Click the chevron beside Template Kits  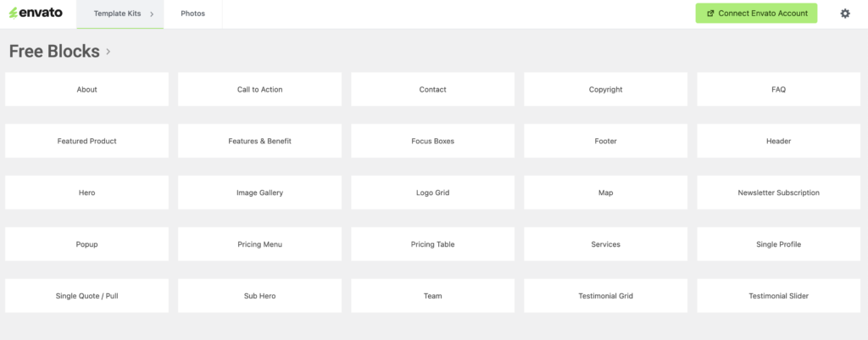point(152,14)
